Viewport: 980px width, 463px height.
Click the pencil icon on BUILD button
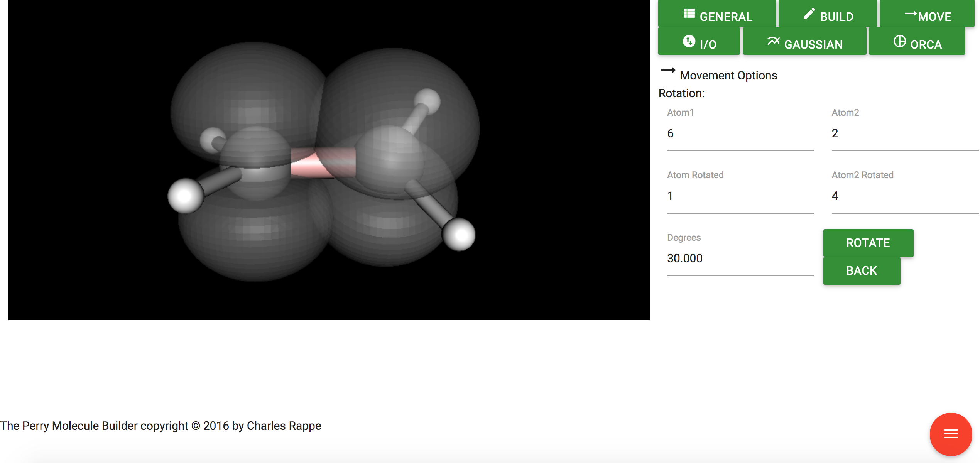pos(809,14)
